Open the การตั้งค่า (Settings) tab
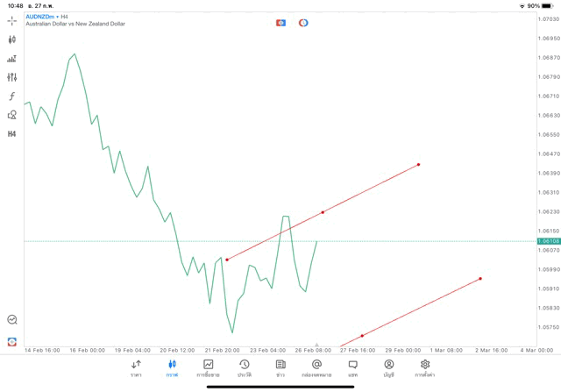This screenshot has width=561, height=392. (425, 367)
